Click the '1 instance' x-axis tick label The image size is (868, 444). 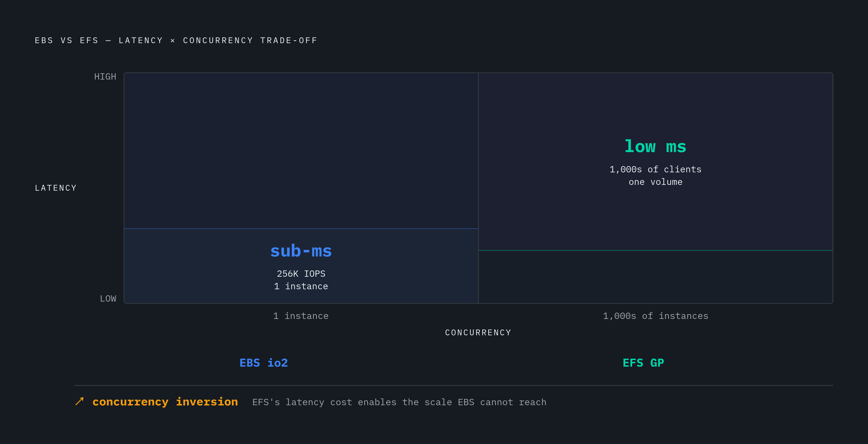coord(301,316)
